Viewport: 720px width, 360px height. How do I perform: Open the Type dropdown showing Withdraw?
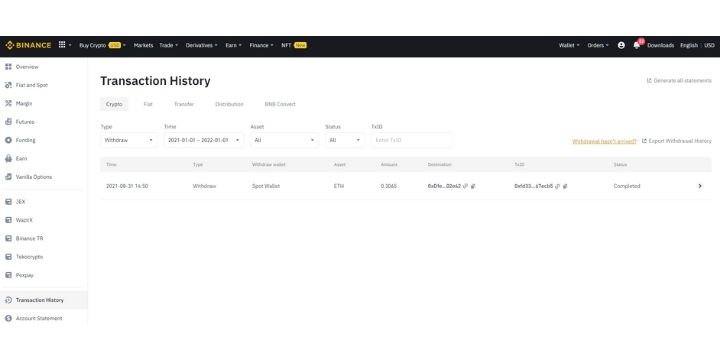tap(129, 140)
